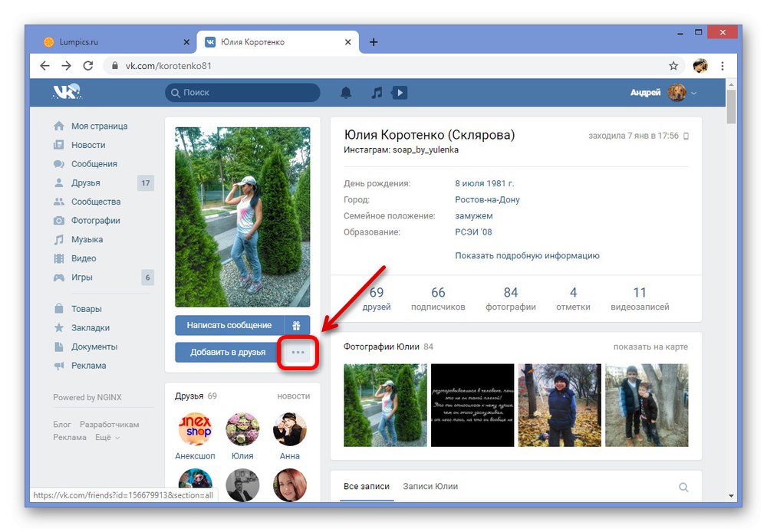Click the VK logo icon
This screenshot has width=767, height=532.
(67, 92)
